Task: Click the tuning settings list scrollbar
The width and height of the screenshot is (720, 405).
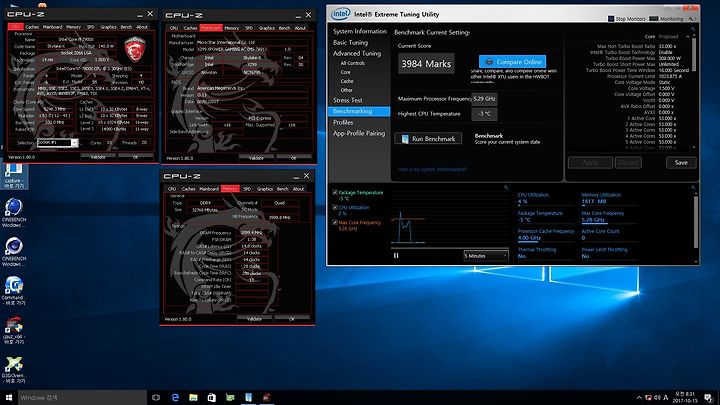Action: [693, 55]
